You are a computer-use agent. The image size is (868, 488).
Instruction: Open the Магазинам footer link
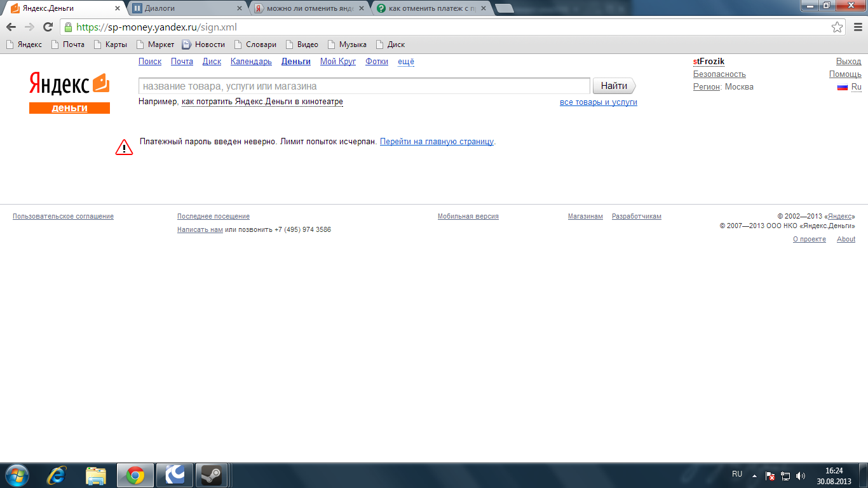pos(585,217)
